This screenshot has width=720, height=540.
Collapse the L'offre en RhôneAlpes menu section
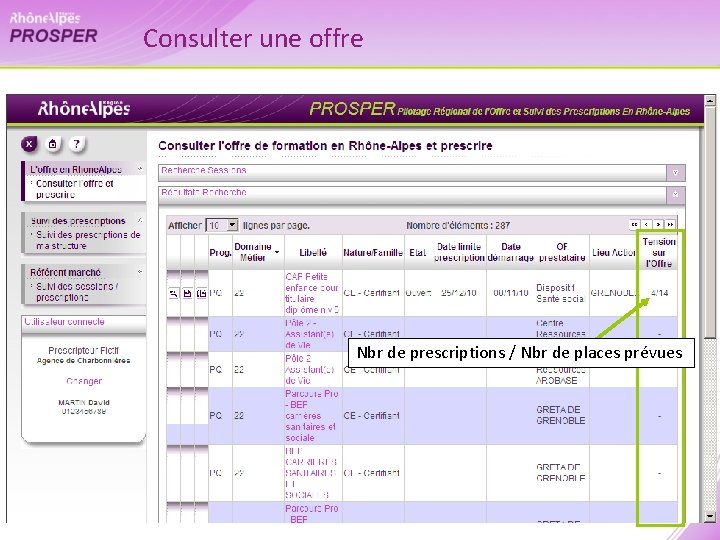140,169
